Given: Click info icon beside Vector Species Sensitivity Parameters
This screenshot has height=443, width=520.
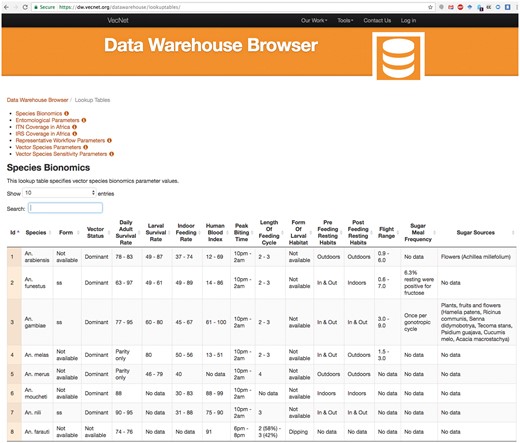Looking at the screenshot, I should click(112, 154).
